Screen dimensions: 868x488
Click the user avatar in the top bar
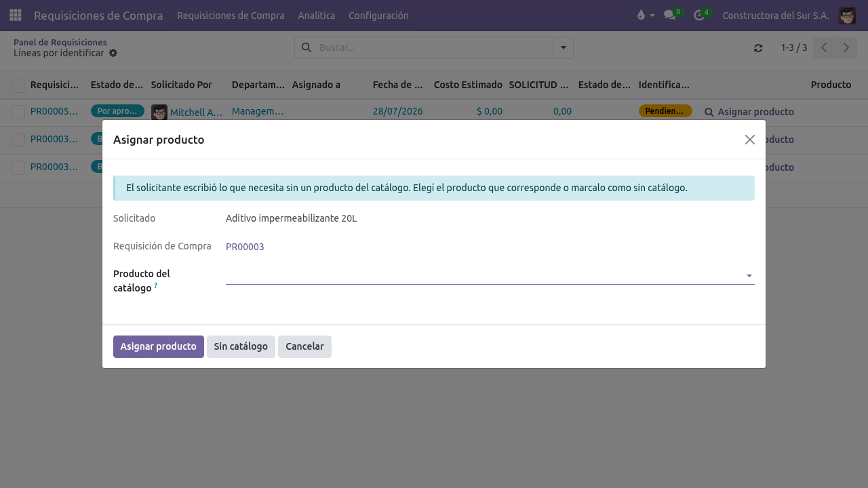coord(846,15)
